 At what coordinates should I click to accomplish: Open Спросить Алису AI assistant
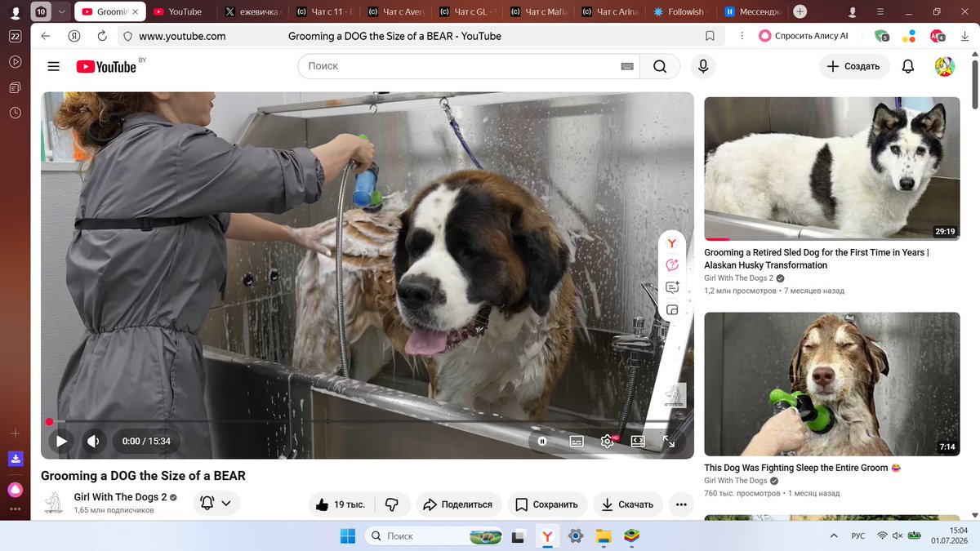pos(804,36)
